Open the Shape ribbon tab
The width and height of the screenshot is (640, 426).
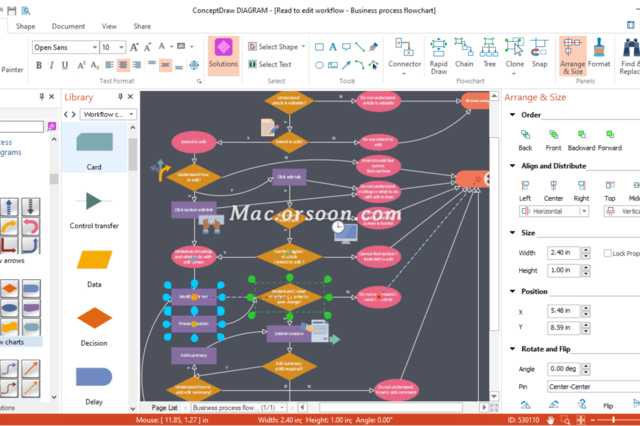(x=25, y=26)
